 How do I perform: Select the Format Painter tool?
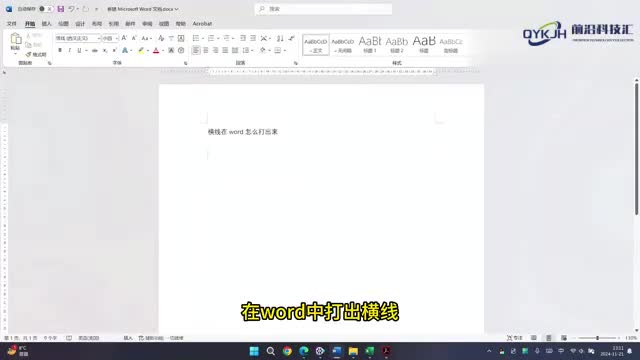pyautogui.click(x=36, y=54)
